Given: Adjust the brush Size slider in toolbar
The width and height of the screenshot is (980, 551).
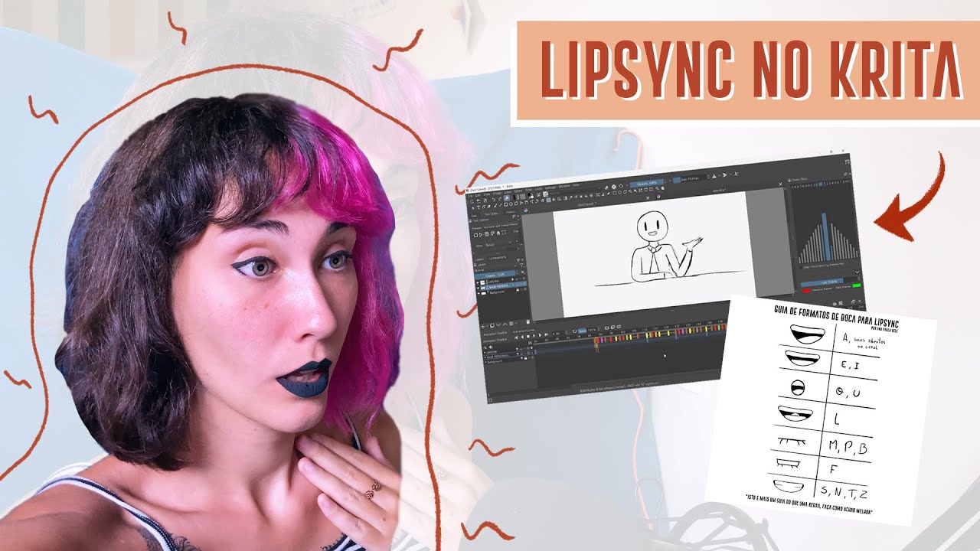Looking at the screenshot, I should (689, 179).
